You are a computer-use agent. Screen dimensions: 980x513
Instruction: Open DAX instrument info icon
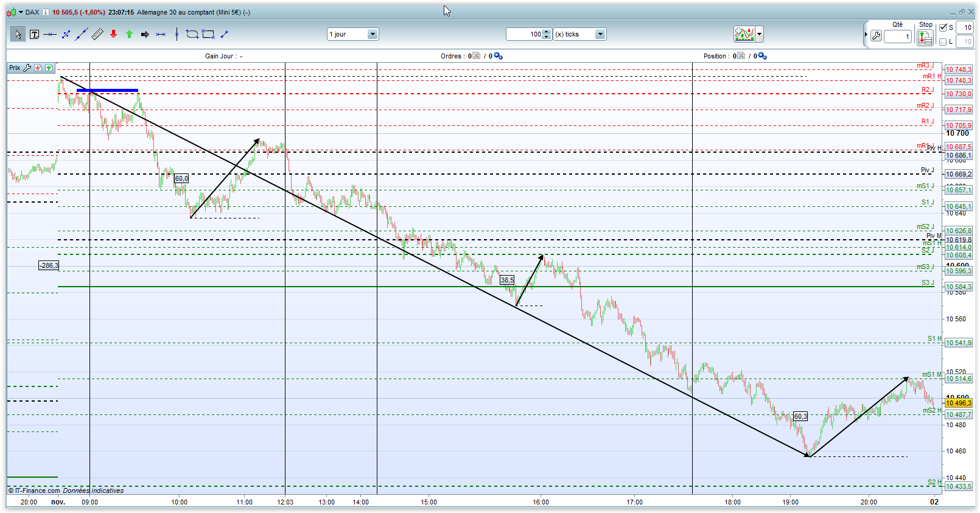(46, 12)
